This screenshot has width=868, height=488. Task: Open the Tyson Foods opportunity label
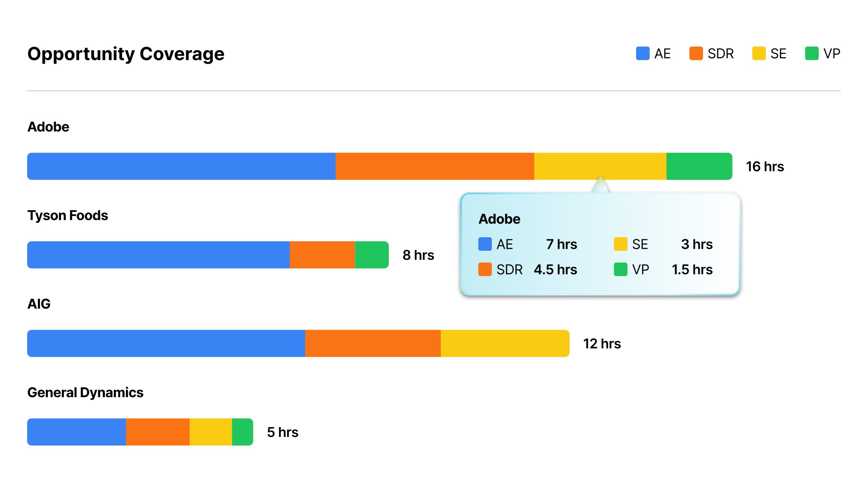point(68,216)
